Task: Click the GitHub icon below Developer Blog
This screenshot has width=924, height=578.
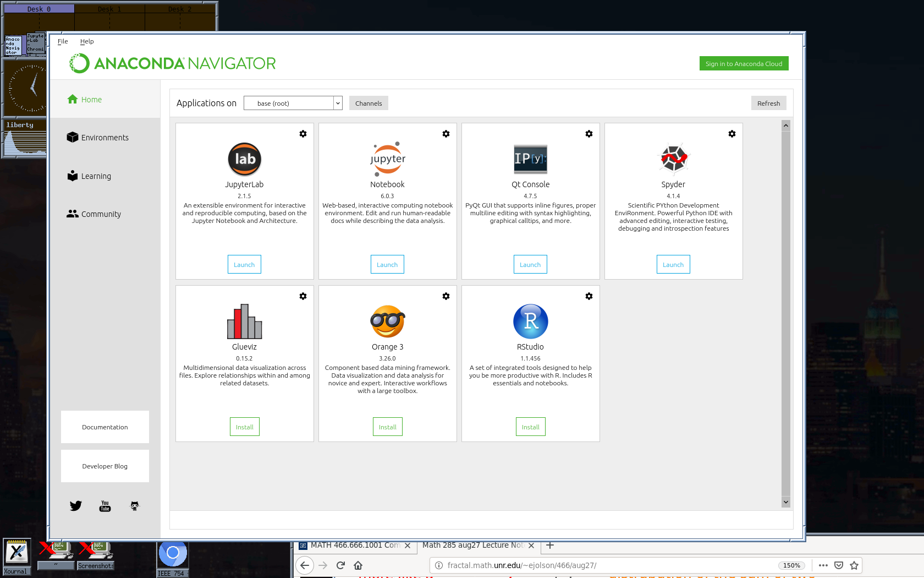Action: (134, 505)
